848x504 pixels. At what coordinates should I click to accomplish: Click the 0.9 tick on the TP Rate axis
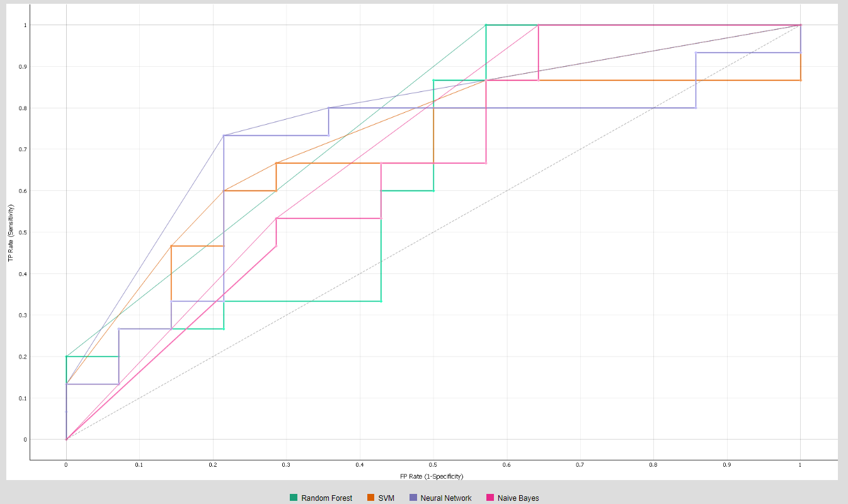[24, 67]
